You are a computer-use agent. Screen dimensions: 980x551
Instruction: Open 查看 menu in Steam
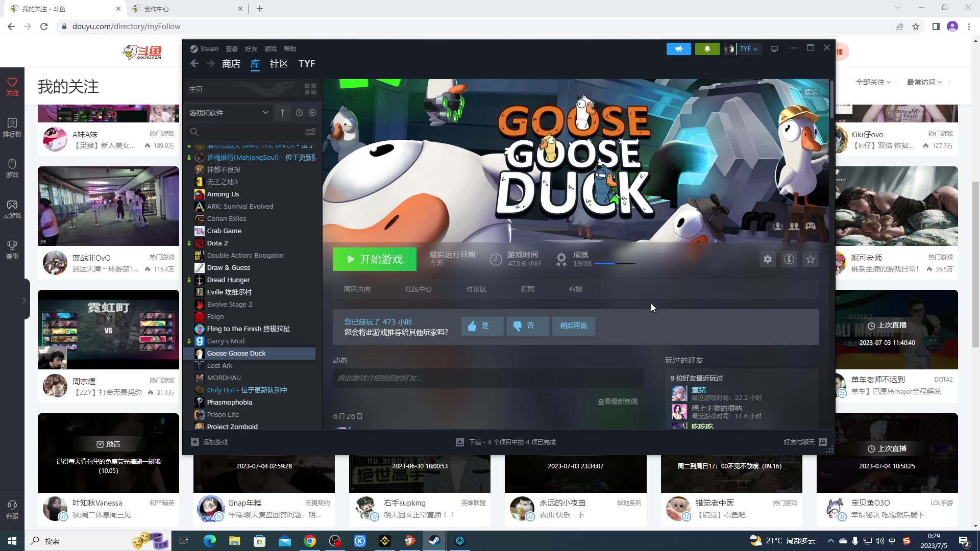point(232,49)
